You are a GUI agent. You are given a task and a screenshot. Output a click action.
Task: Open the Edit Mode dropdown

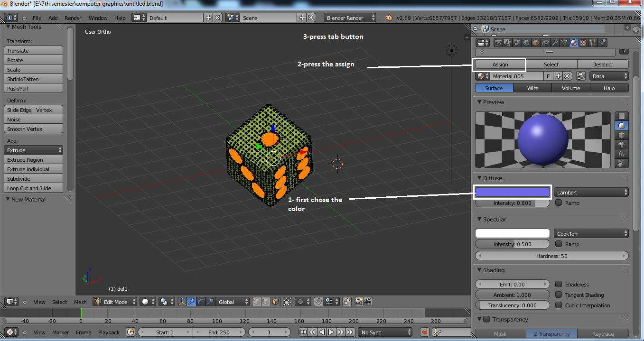point(115,302)
